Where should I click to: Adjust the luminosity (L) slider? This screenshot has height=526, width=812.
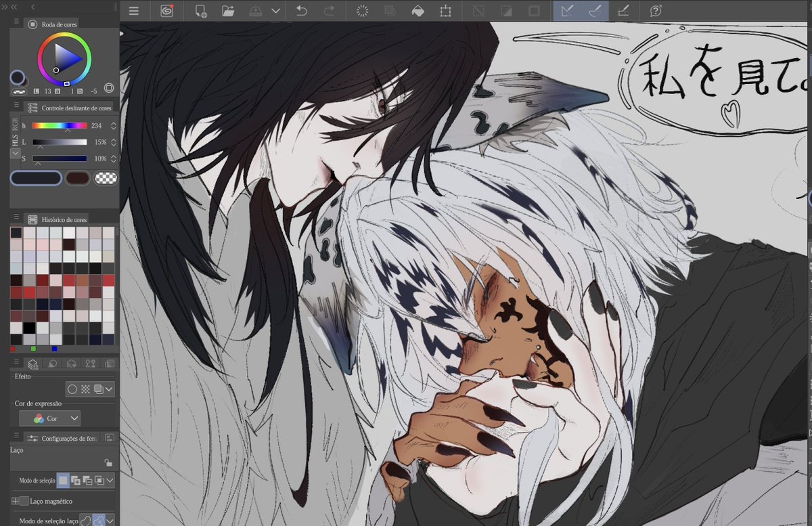pos(60,142)
